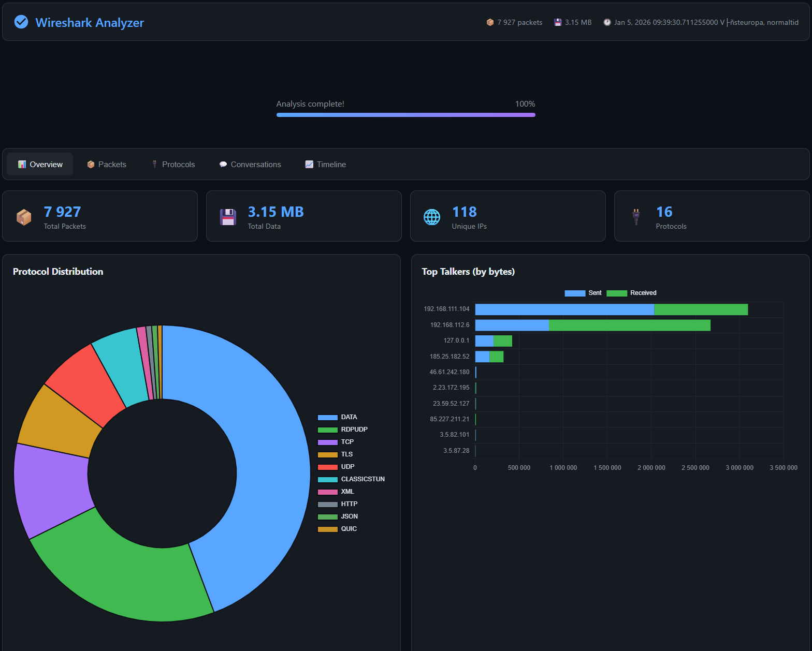Click the 192.168.111.104 axis label

pos(446,309)
